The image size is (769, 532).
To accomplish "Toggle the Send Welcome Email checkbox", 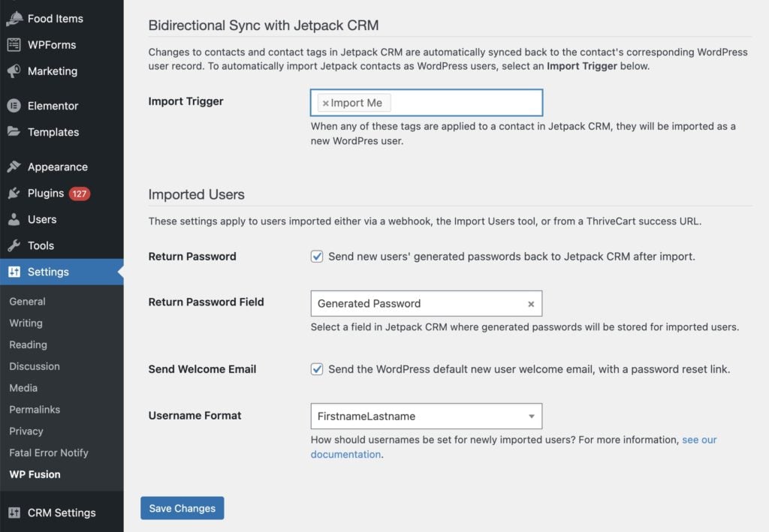I will (x=317, y=369).
